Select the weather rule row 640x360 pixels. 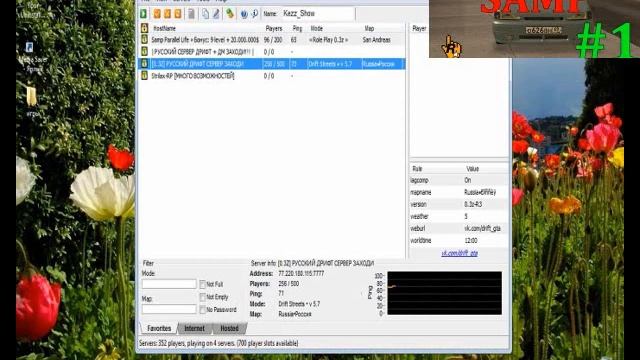tap(459, 216)
